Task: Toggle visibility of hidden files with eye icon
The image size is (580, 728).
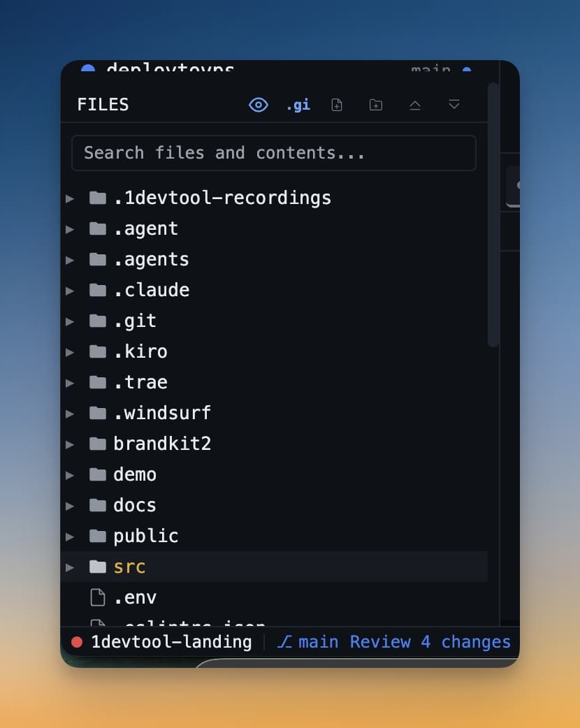Action: (x=259, y=105)
